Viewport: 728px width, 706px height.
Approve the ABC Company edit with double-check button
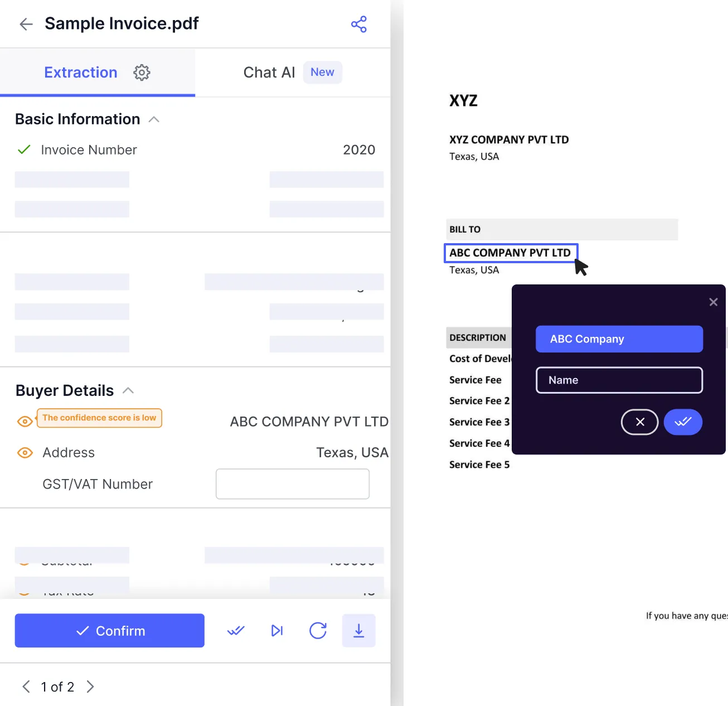point(683,422)
